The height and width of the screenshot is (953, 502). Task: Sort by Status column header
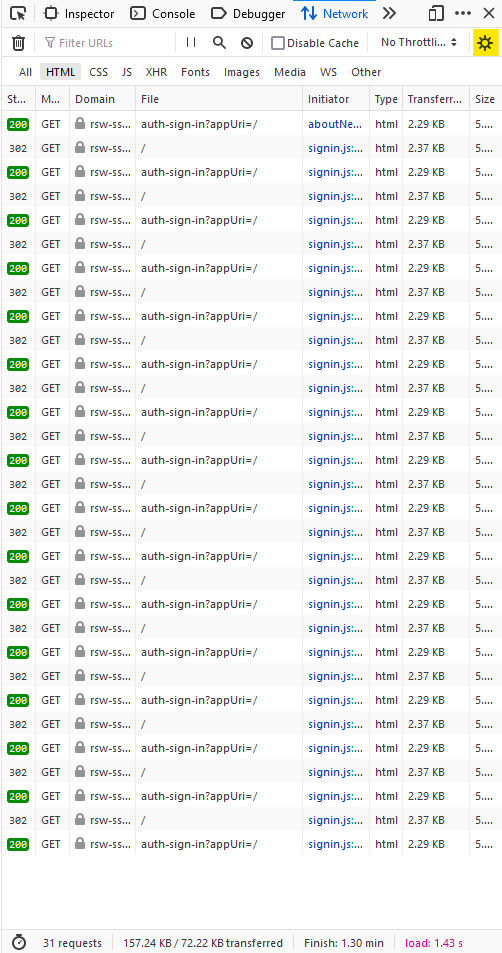18,99
